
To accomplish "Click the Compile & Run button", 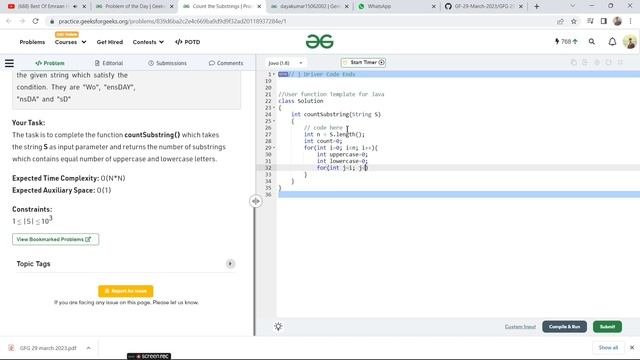I will (x=564, y=327).
